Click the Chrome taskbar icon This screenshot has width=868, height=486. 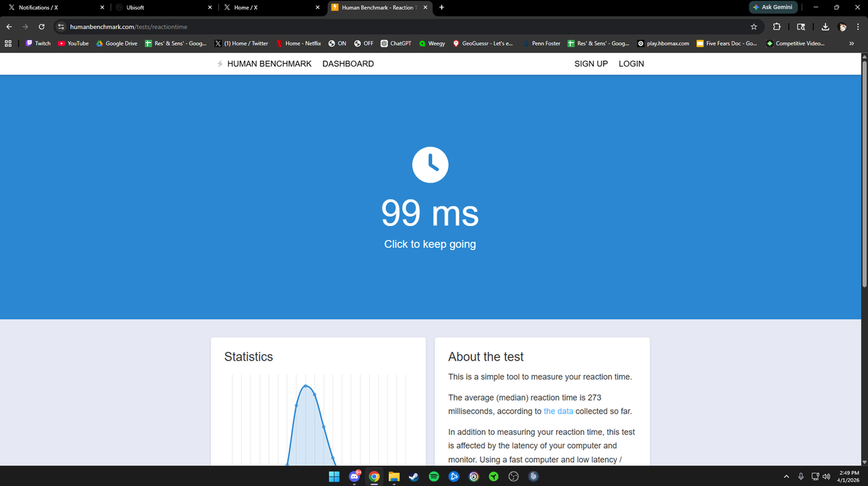point(374,477)
